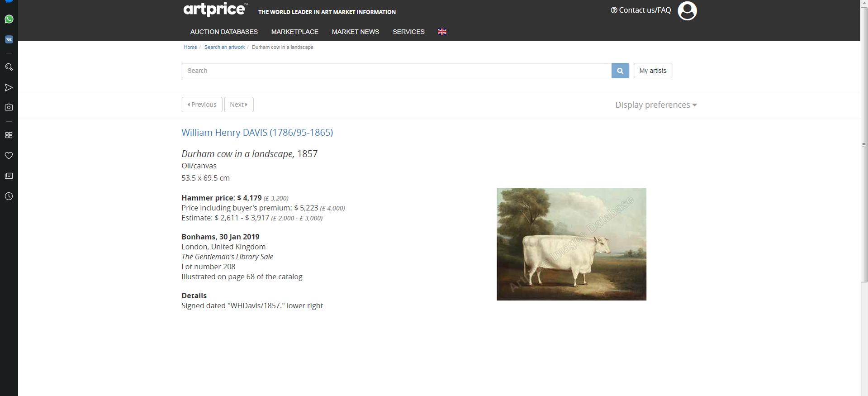Open the Contact us/FAQ link
Viewport: 868px width, 396px height.
[x=640, y=10]
